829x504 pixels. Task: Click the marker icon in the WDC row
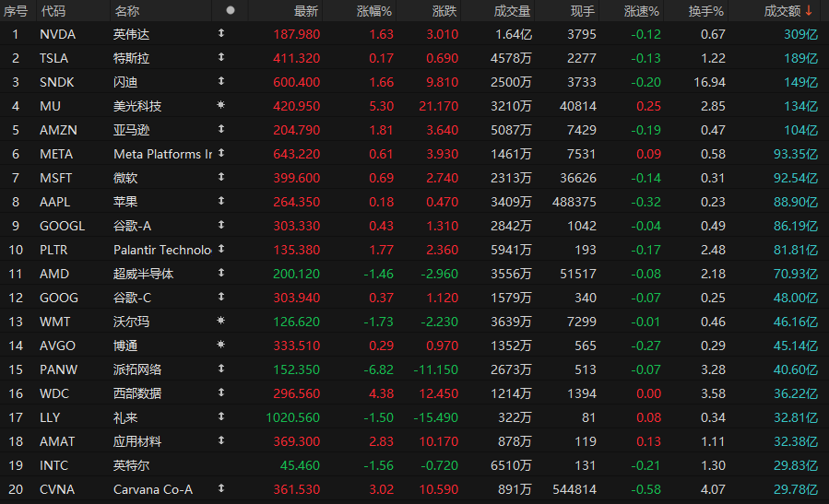pyautogui.click(x=221, y=392)
